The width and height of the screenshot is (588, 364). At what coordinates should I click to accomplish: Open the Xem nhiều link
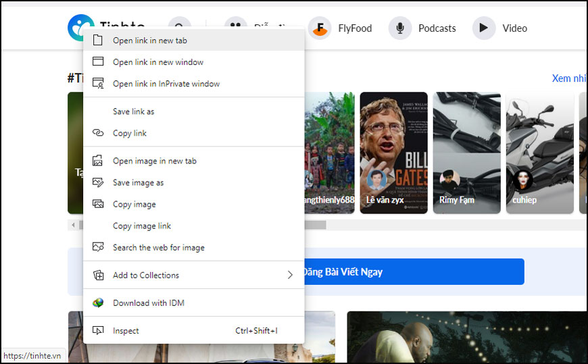tap(568, 78)
